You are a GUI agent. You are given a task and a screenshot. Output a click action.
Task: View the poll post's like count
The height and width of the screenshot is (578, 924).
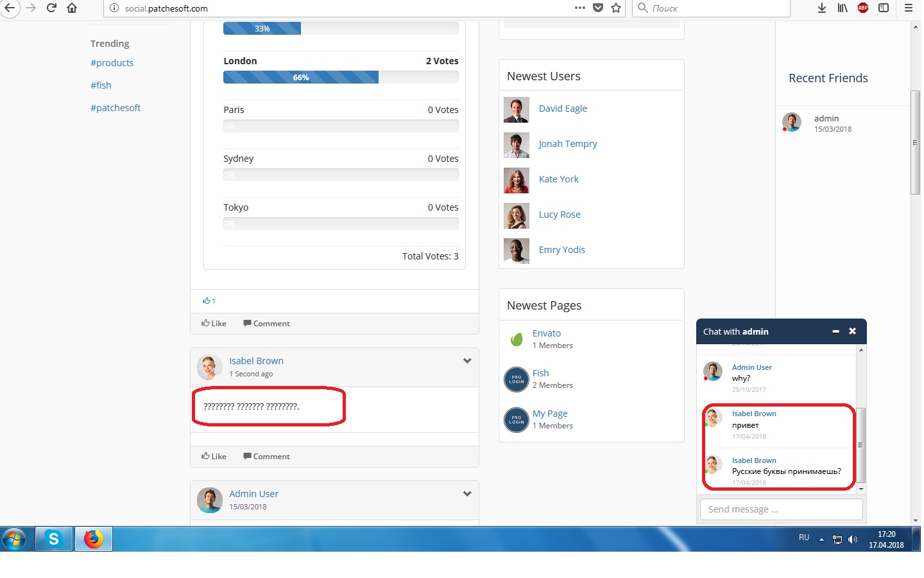[x=209, y=301]
